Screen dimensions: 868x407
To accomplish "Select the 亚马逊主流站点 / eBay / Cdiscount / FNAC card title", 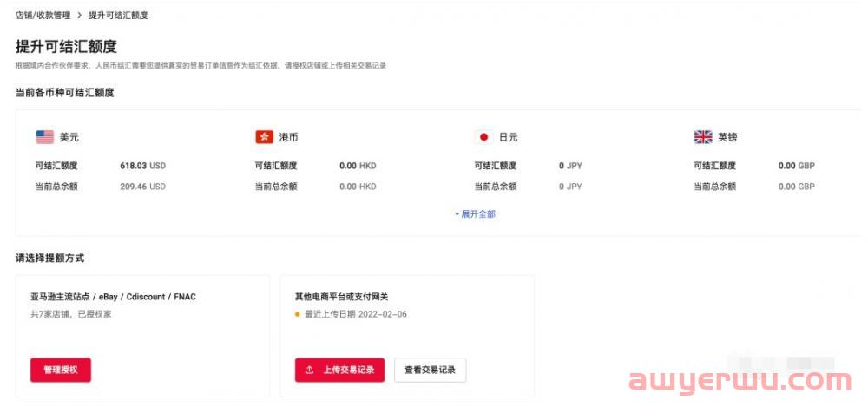I will click(x=113, y=297).
